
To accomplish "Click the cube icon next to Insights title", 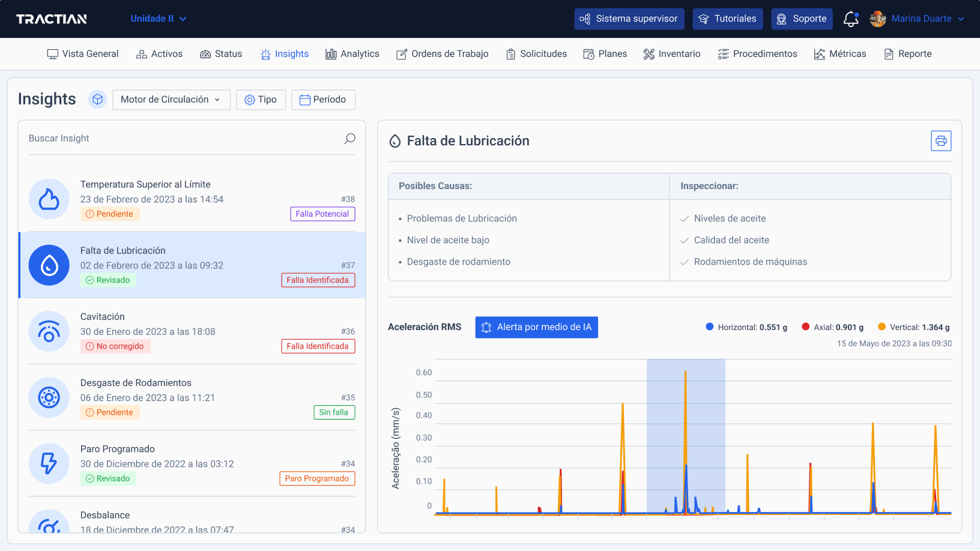I will pos(97,99).
